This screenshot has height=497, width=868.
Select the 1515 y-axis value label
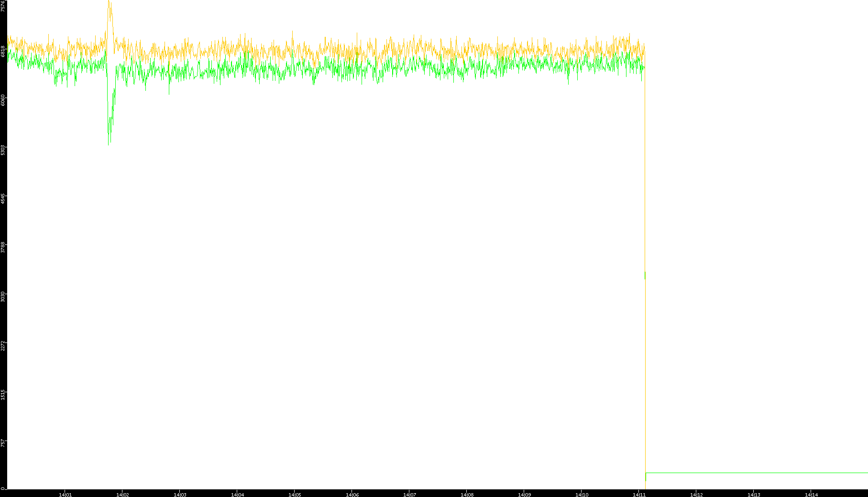pyautogui.click(x=3, y=394)
